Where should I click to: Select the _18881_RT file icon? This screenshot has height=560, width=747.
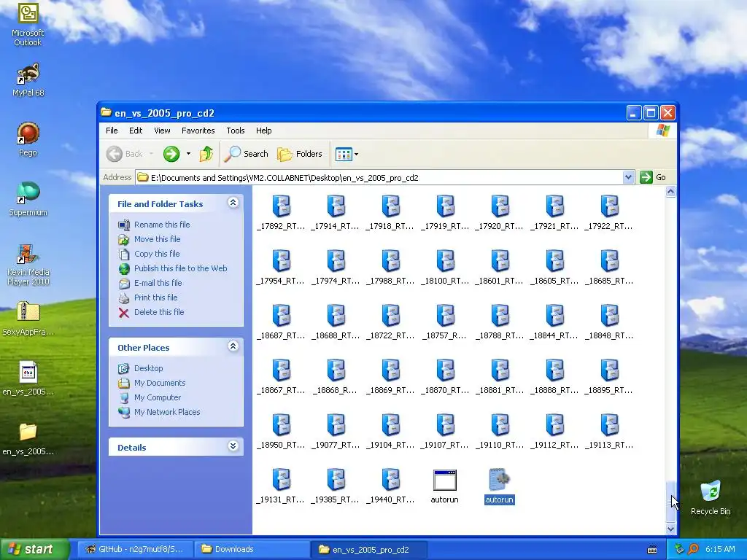[500, 370]
